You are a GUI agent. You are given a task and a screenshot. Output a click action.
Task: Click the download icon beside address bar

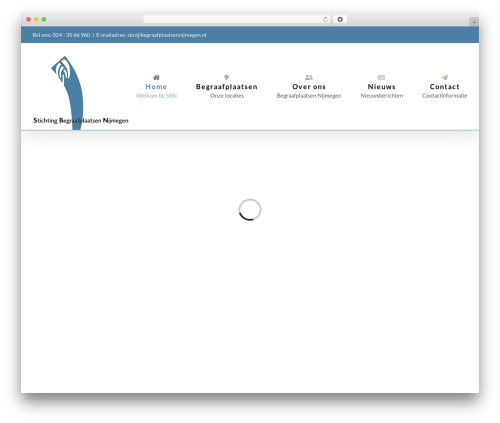tap(340, 19)
